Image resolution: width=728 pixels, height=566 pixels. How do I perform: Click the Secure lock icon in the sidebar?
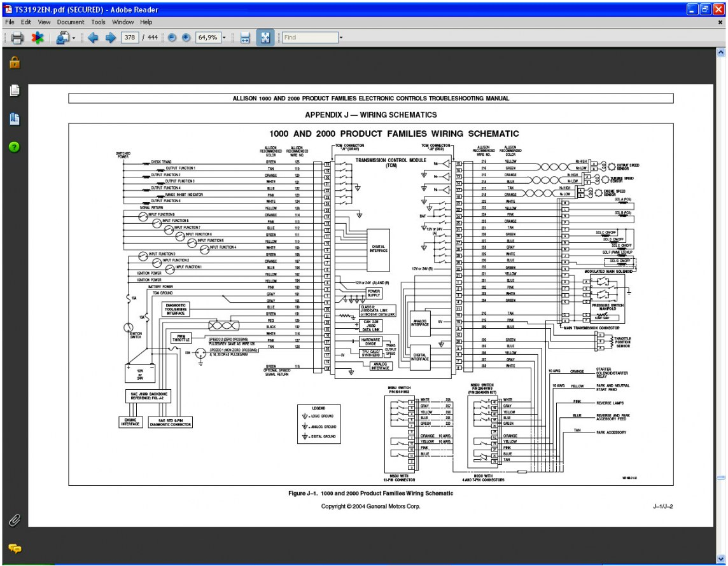14,62
